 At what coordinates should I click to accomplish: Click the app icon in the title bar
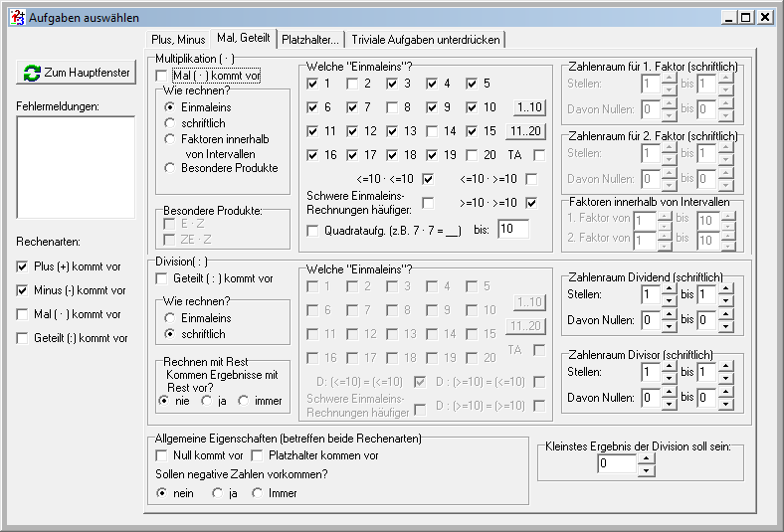coord(16,17)
